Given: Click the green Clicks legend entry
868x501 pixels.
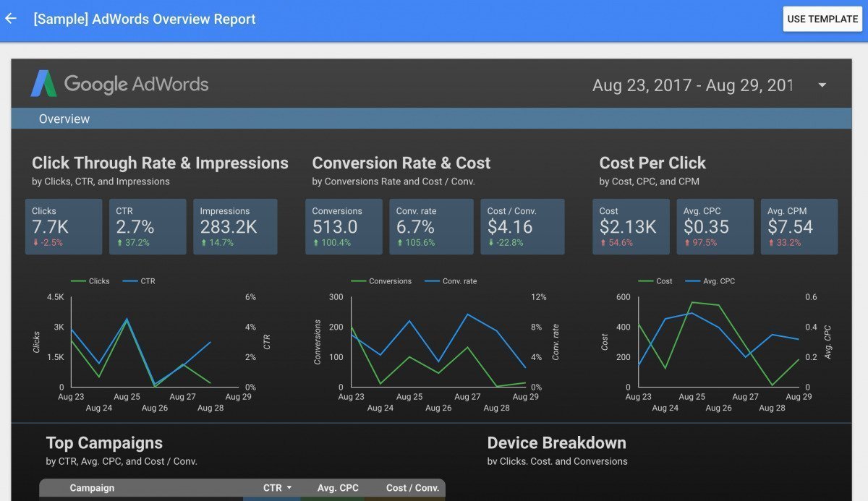Looking at the screenshot, I should [x=90, y=281].
